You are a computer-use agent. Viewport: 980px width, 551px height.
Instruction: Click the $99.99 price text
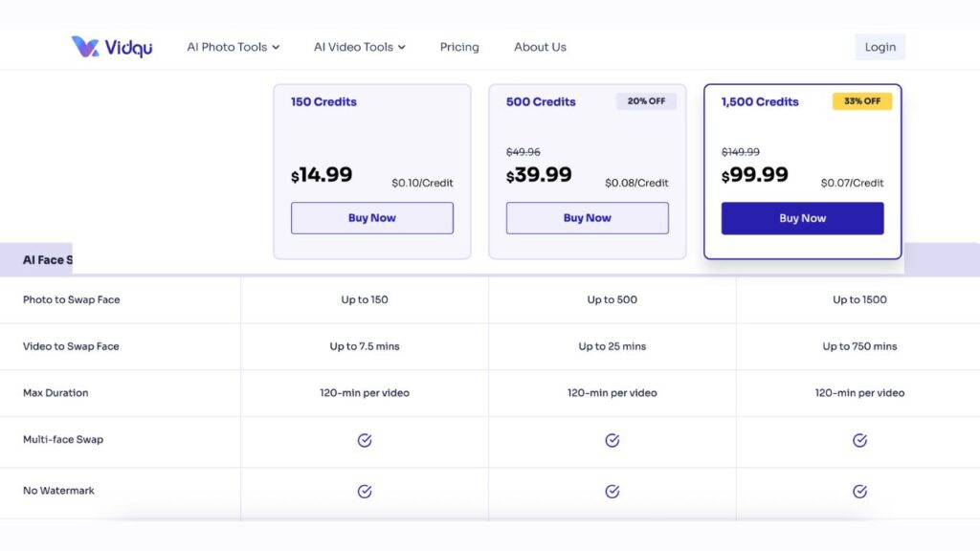(x=755, y=174)
